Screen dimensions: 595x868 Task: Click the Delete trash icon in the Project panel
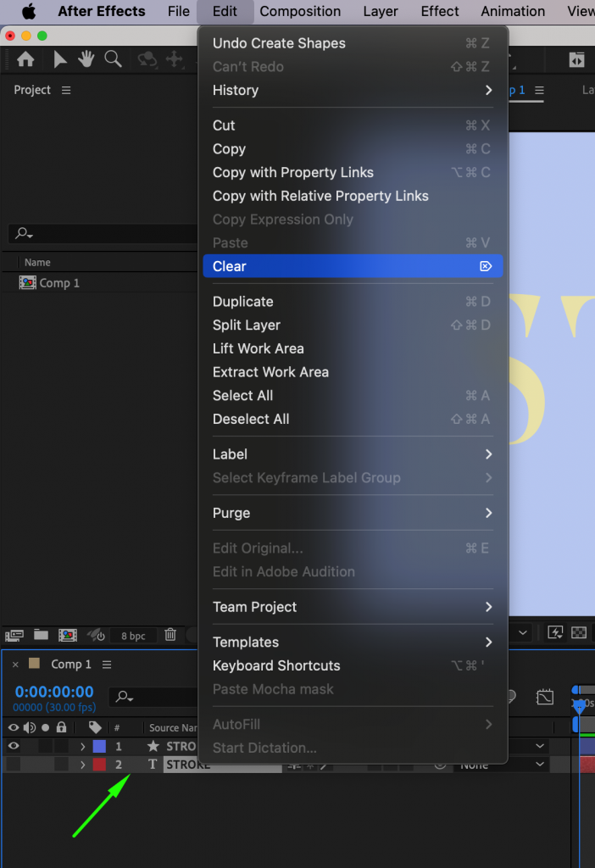coord(170,636)
